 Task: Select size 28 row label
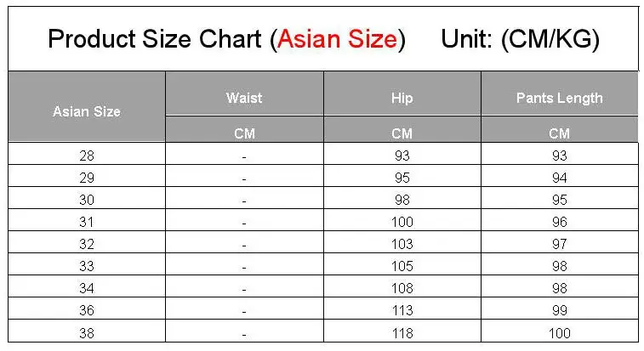[x=87, y=156]
